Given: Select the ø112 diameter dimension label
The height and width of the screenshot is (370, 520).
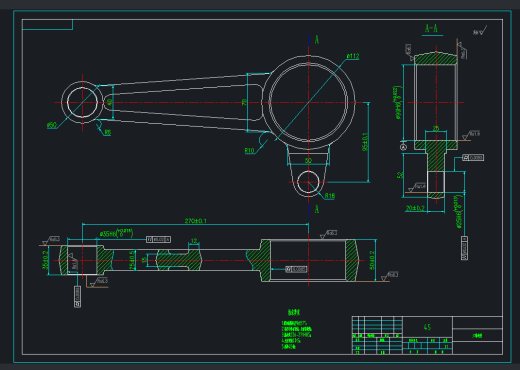Looking at the screenshot, I should tap(353, 56).
